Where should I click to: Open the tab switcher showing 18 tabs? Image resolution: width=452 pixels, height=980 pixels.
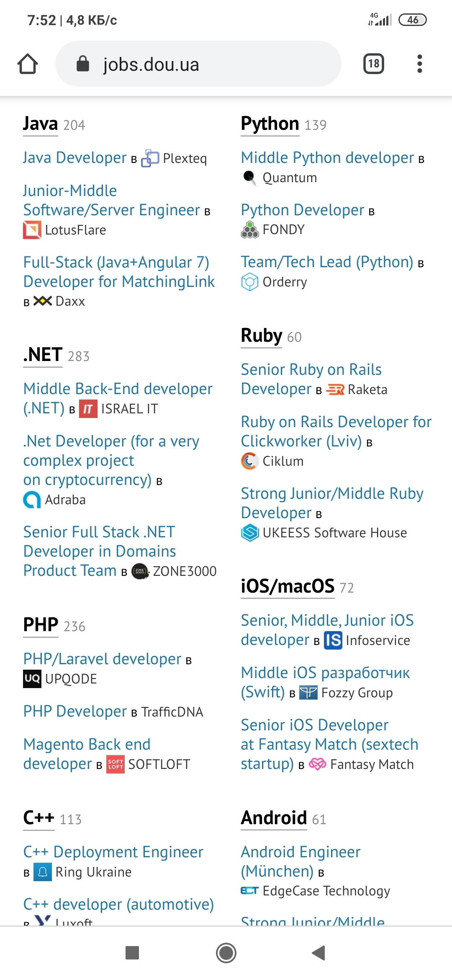(x=373, y=64)
